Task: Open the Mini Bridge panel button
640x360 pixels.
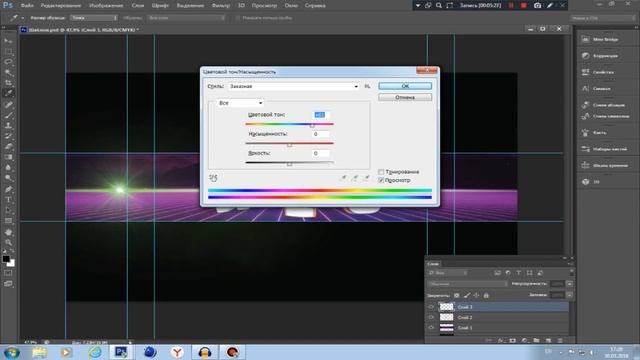Action: (x=605, y=39)
